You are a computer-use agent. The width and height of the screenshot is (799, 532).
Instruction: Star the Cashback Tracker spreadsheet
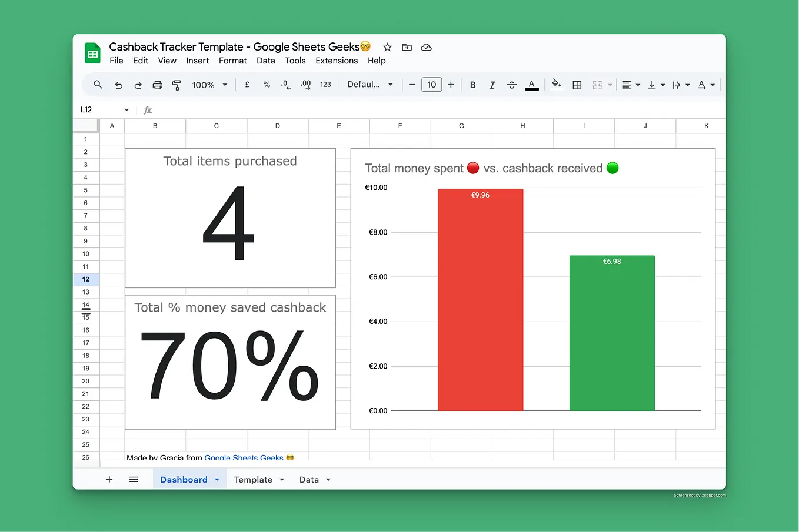coord(387,47)
